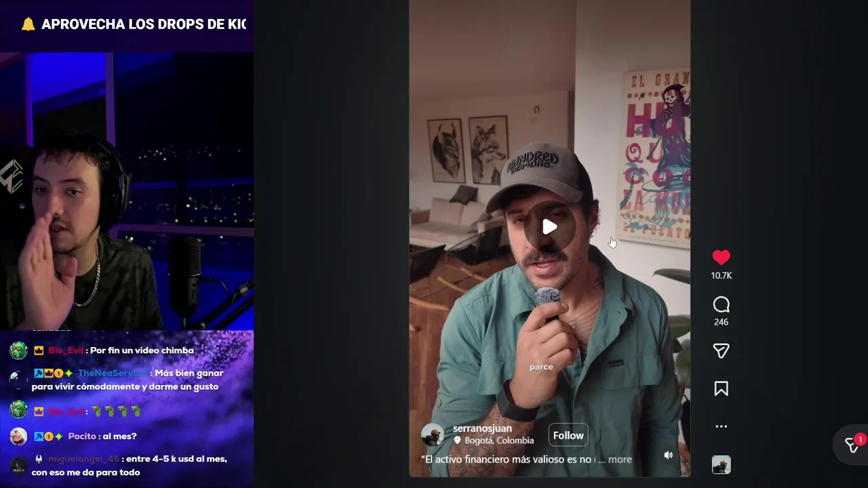The width and height of the screenshot is (868, 488).
Task: Open the serranosjuan username link
Action: pos(482,428)
